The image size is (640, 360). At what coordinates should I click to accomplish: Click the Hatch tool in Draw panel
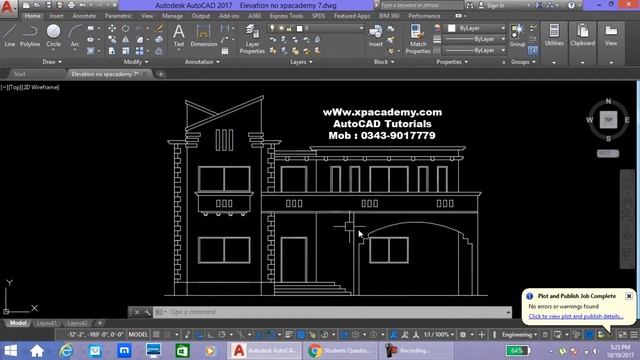click(x=91, y=51)
